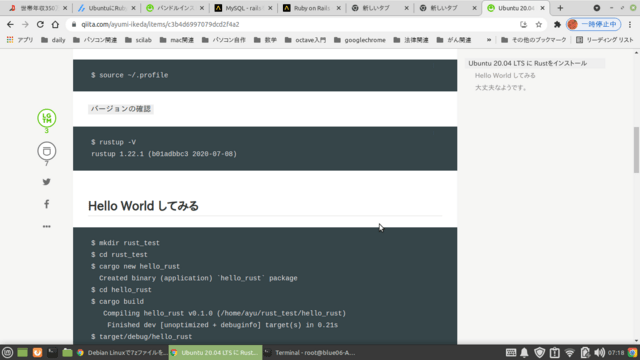The image size is (640, 360).
Task: Reload the current Qiita page
Action: pos(40,24)
